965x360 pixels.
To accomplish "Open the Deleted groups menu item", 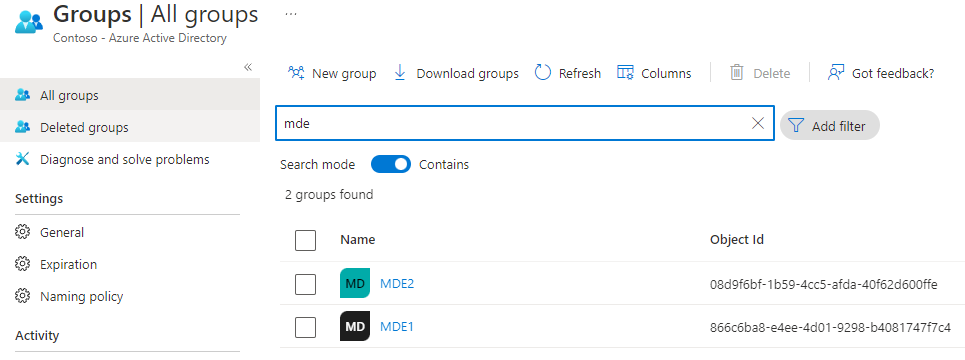I will pos(130,127).
